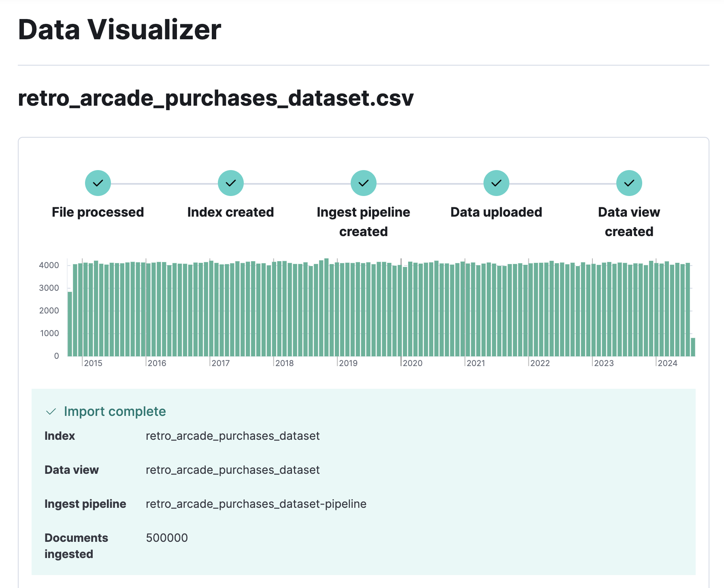This screenshot has height=588, width=724.
Task: Select the 'File processed' step label
Action: coord(98,212)
